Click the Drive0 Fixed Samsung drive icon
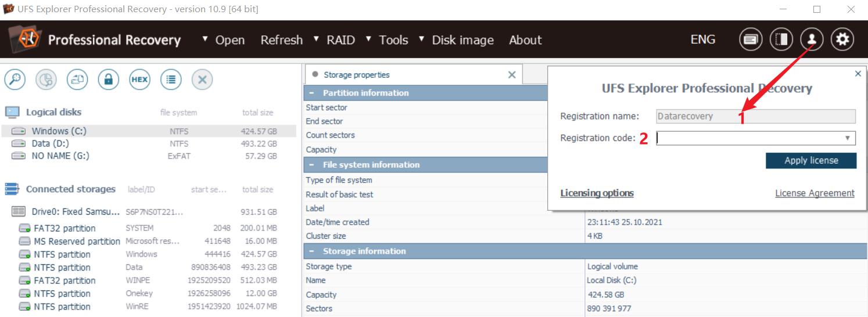The width and height of the screenshot is (868, 317). [18, 212]
